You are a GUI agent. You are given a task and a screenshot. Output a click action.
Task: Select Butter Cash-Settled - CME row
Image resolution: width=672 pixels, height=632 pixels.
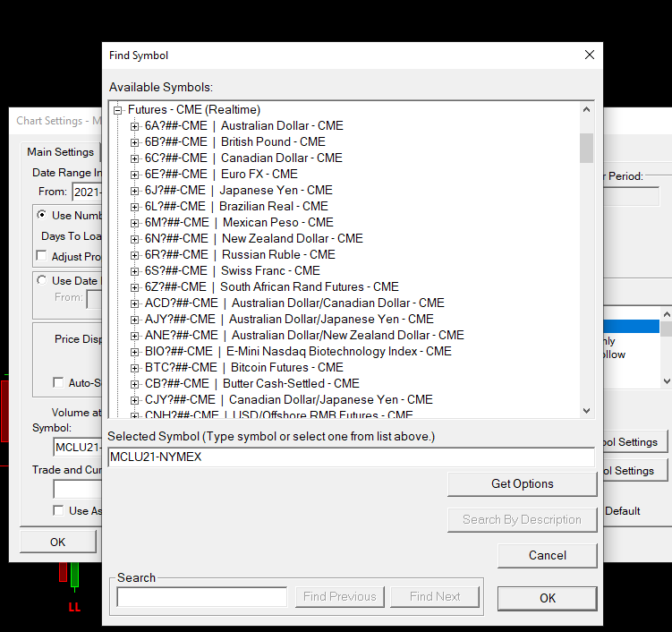[x=252, y=383]
